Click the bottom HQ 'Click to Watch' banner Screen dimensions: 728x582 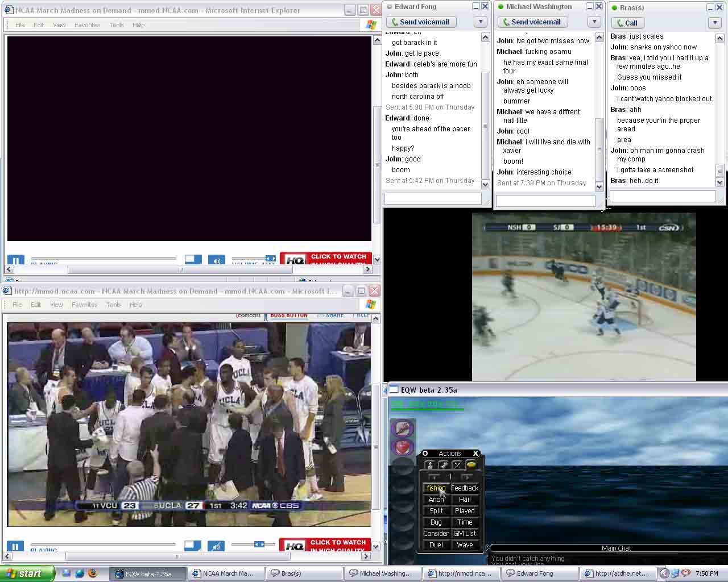pyautogui.click(x=325, y=545)
